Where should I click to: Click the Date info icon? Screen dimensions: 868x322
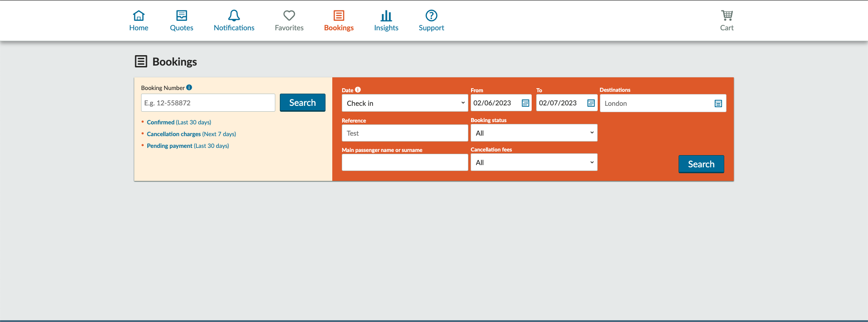pos(358,90)
